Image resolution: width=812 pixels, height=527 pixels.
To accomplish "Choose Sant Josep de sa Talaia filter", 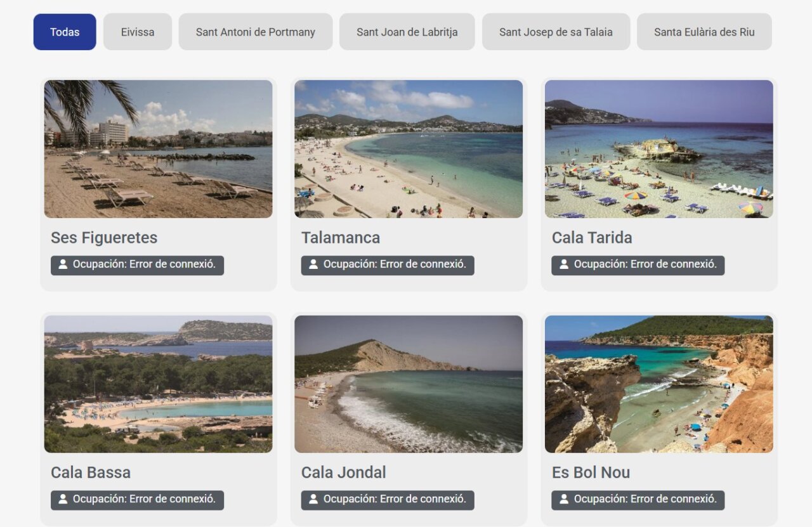I will pyautogui.click(x=556, y=32).
